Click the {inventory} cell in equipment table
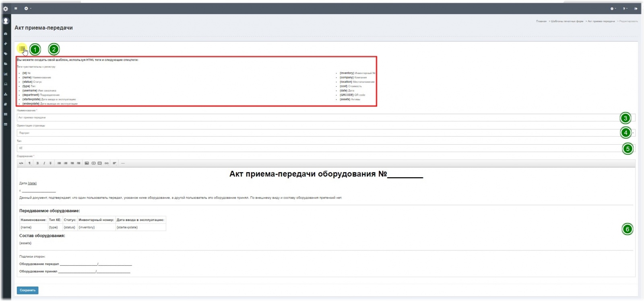Viewport: 644px width, 301px height. point(96,227)
